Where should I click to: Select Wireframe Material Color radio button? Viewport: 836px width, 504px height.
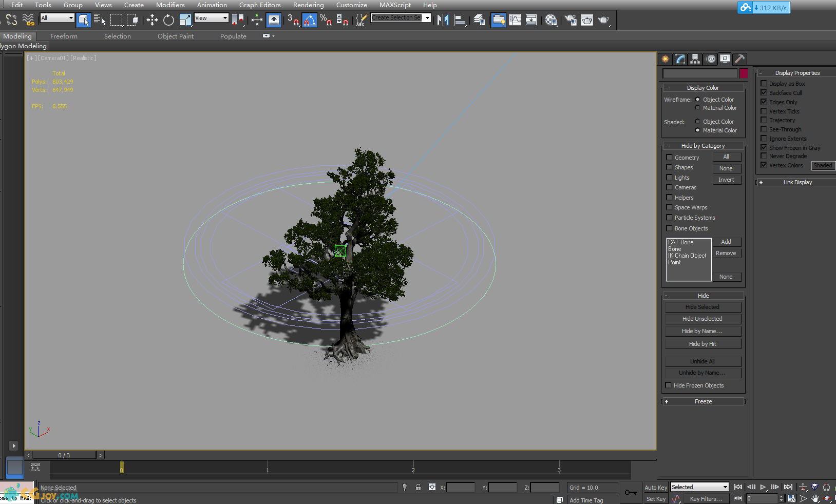[x=697, y=108]
